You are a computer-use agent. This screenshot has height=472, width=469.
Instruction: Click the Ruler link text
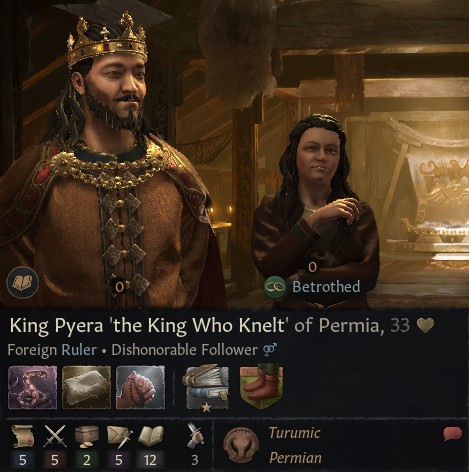point(79,350)
